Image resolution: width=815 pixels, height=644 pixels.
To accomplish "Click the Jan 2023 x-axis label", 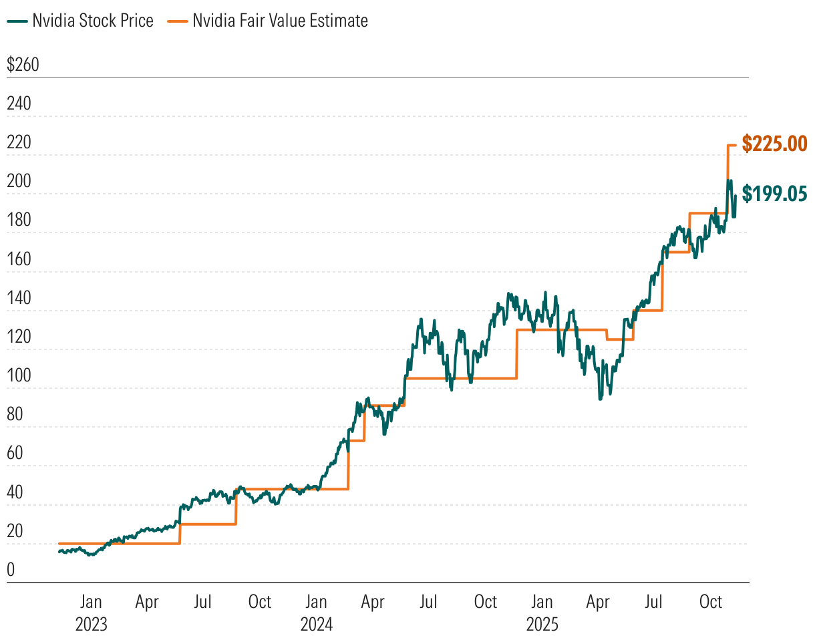I will (91, 613).
